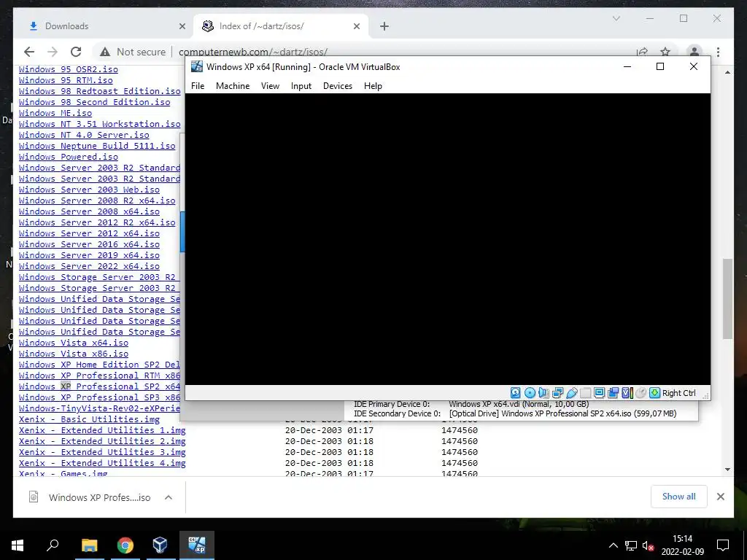
Task: Reload the current page
Action: pos(76,52)
